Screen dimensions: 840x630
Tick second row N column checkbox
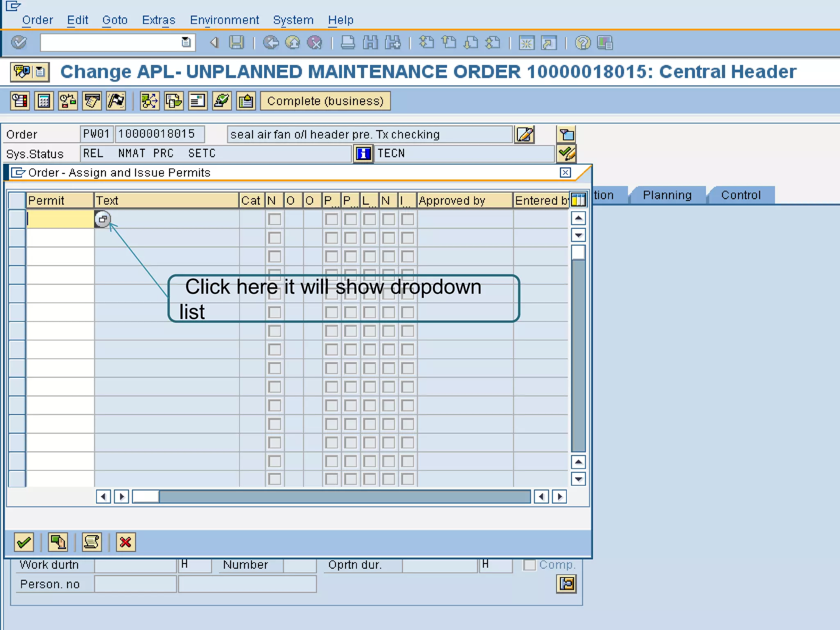tap(274, 238)
